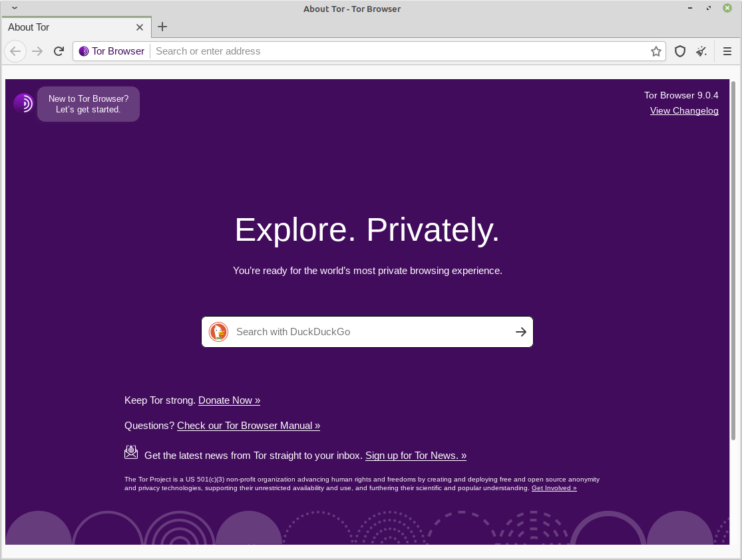Screen dimensions: 742x560
Task: Open the security level shield icon
Action: pos(680,51)
